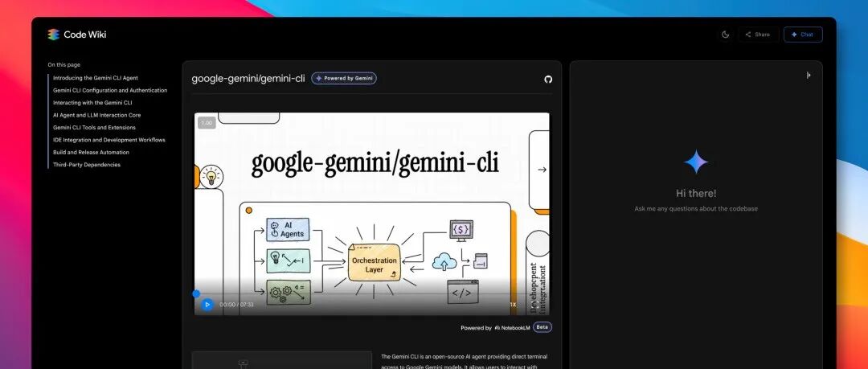Change the 1x playback speed

[x=513, y=304]
